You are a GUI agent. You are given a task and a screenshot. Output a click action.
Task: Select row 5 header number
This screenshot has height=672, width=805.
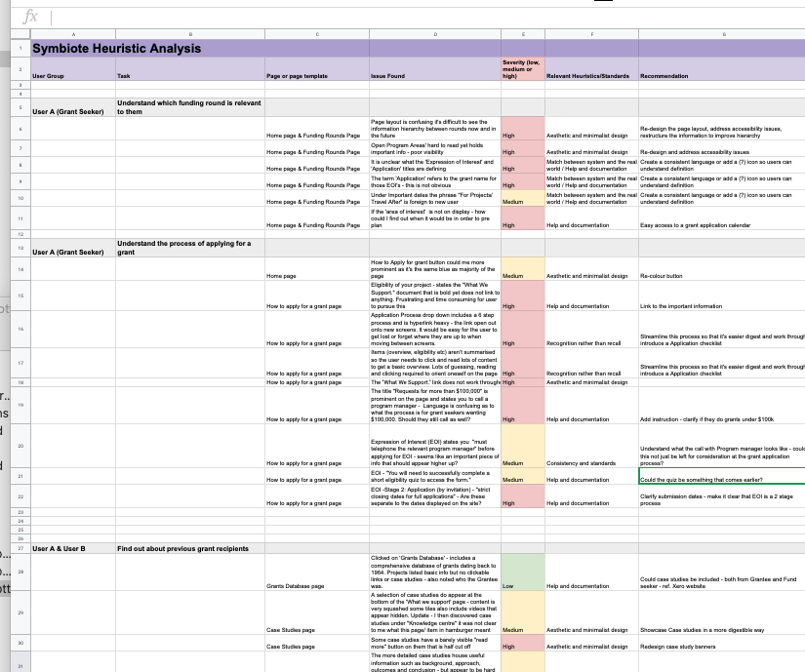pos(20,107)
